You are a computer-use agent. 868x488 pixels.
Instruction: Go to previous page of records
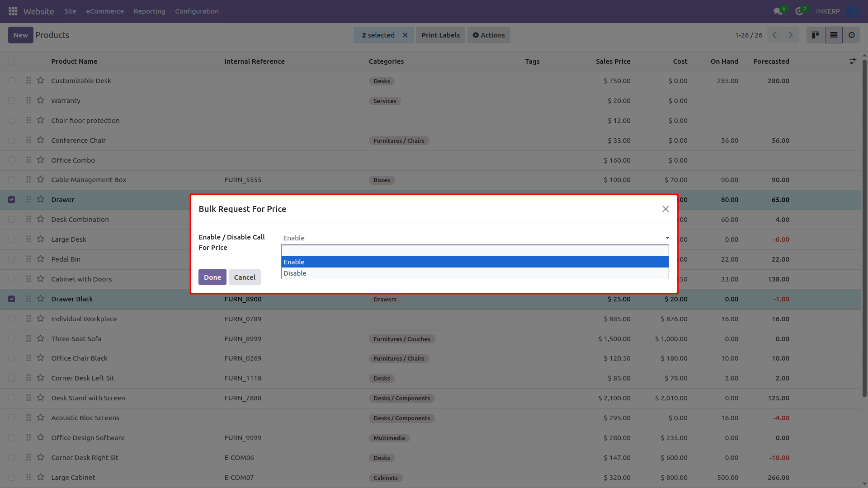(x=774, y=35)
